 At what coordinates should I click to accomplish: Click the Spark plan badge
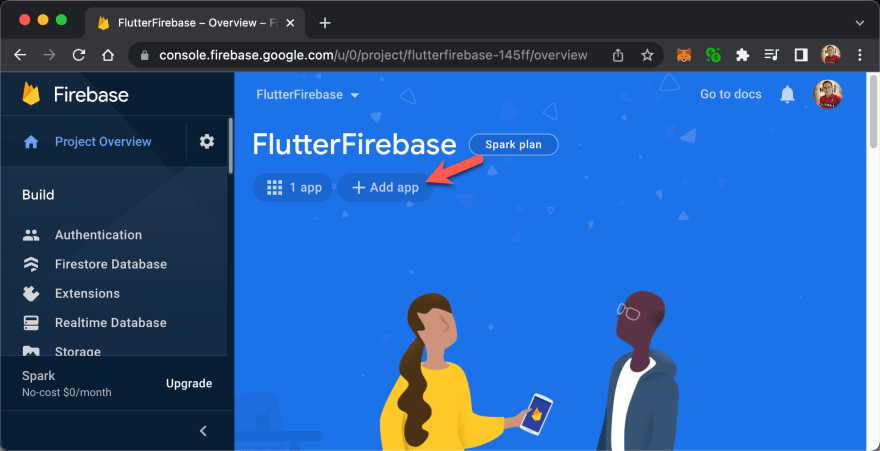[x=514, y=145]
